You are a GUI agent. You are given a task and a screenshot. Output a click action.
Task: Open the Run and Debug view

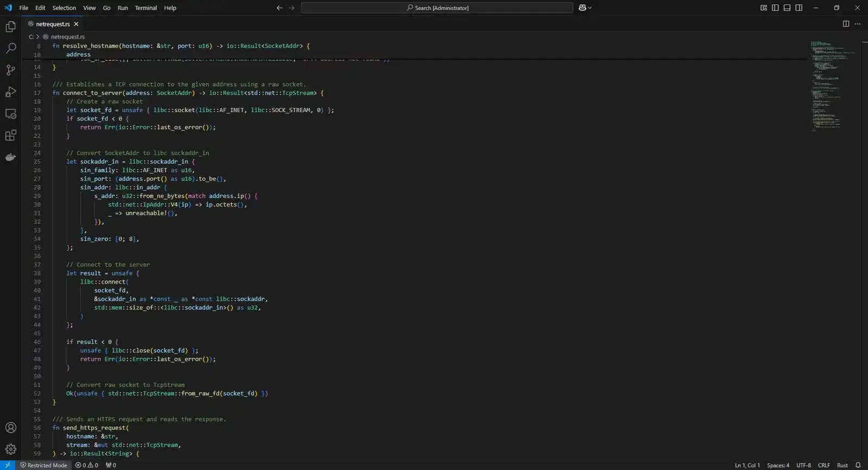(10, 92)
